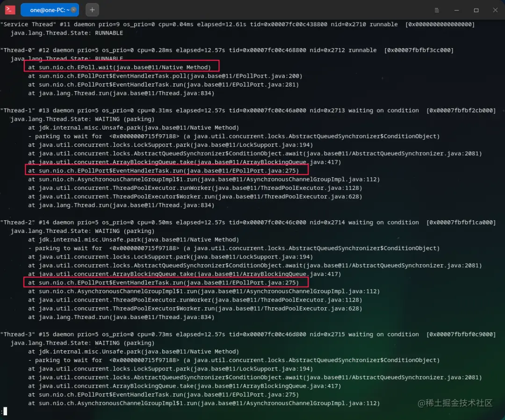Click WAITING (parking) state under Thread-2
This screenshot has width=505, height=420.
[82, 231]
